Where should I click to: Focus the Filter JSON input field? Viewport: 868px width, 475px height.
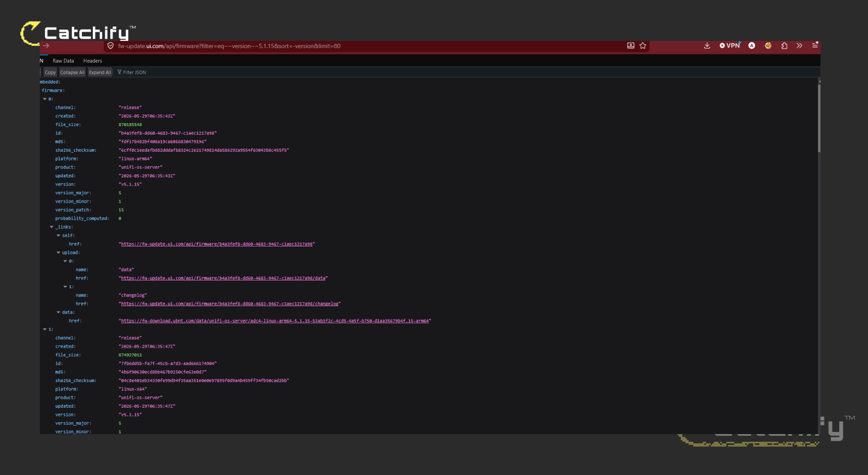[134, 72]
